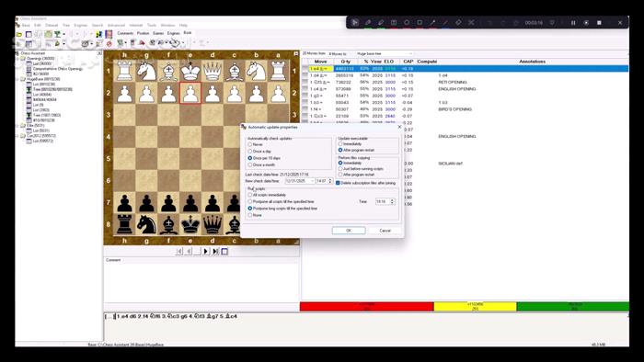Select text tool in recording toolbar
644x362 pixels.
click(x=394, y=23)
